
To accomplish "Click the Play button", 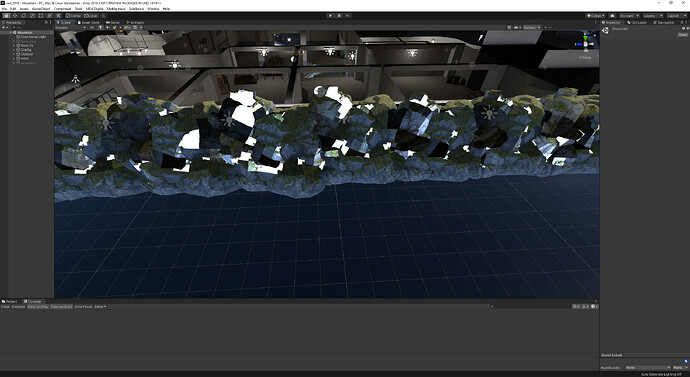I will click(x=330, y=15).
